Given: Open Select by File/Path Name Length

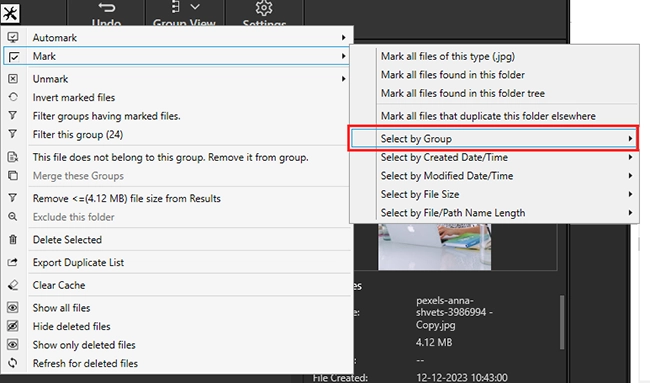Looking at the screenshot, I should [494, 213].
